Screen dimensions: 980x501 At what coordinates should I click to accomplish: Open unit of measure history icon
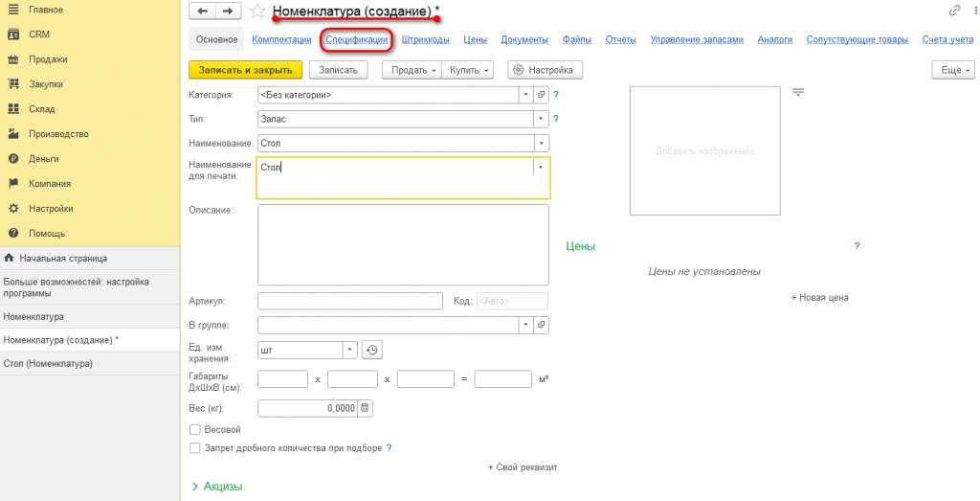tap(372, 351)
